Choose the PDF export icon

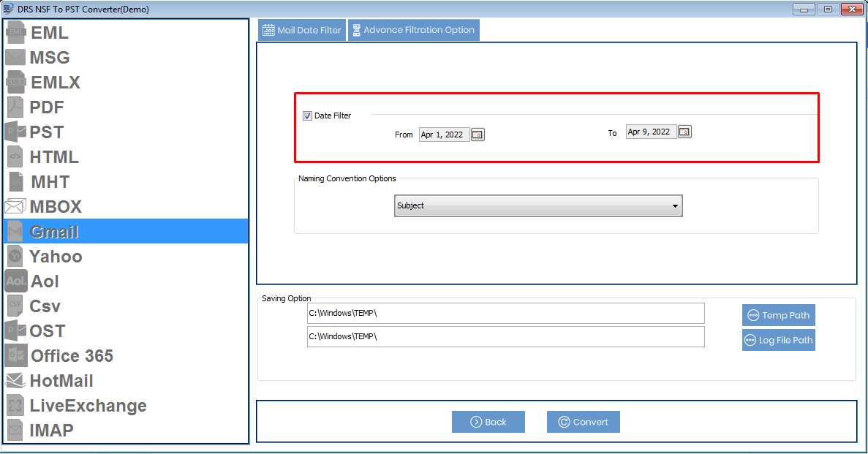click(15, 107)
